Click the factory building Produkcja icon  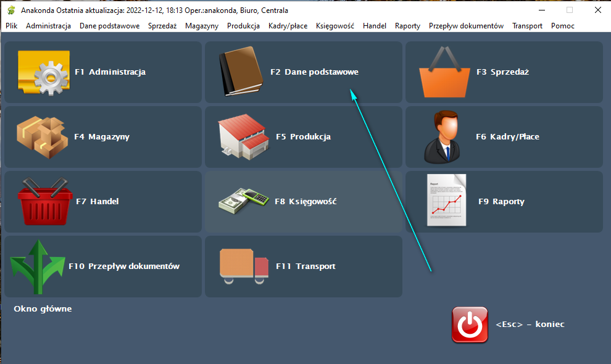tap(244, 137)
